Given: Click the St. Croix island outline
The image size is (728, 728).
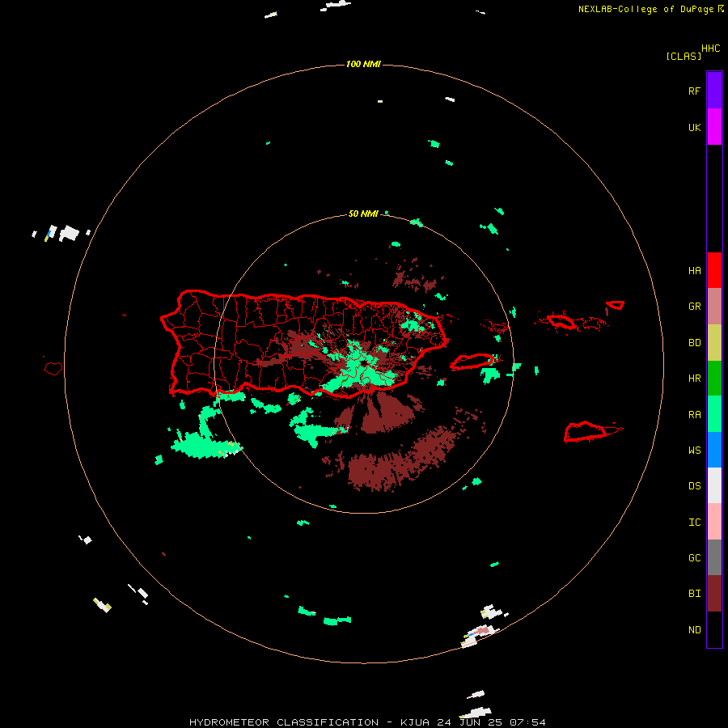Looking at the screenshot, I should pos(585,432).
